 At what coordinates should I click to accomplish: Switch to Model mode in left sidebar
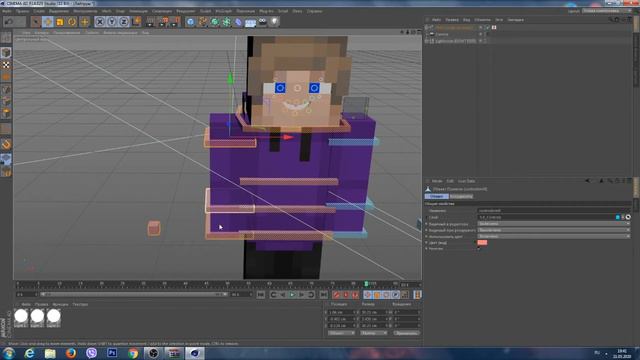[6, 52]
